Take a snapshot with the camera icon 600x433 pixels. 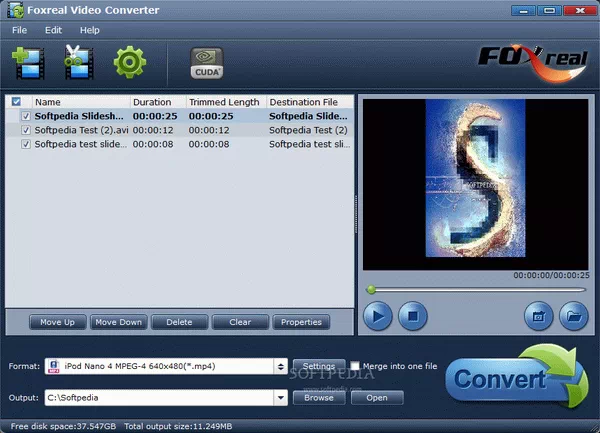click(538, 316)
